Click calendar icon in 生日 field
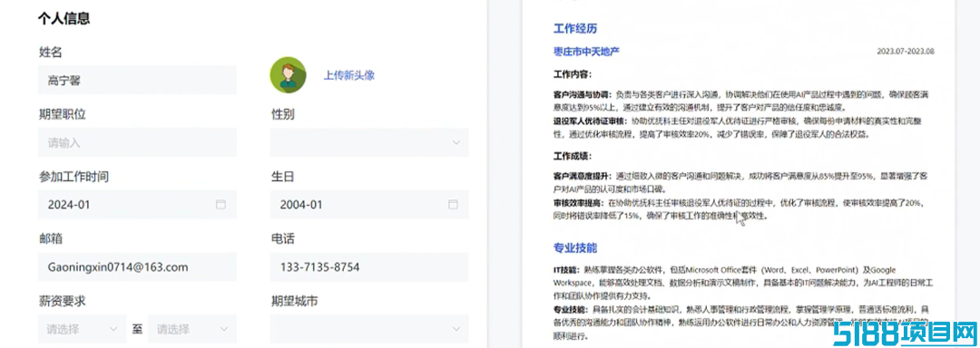The height and width of the screenshot is (348, 980). click(x=453, y=205)
